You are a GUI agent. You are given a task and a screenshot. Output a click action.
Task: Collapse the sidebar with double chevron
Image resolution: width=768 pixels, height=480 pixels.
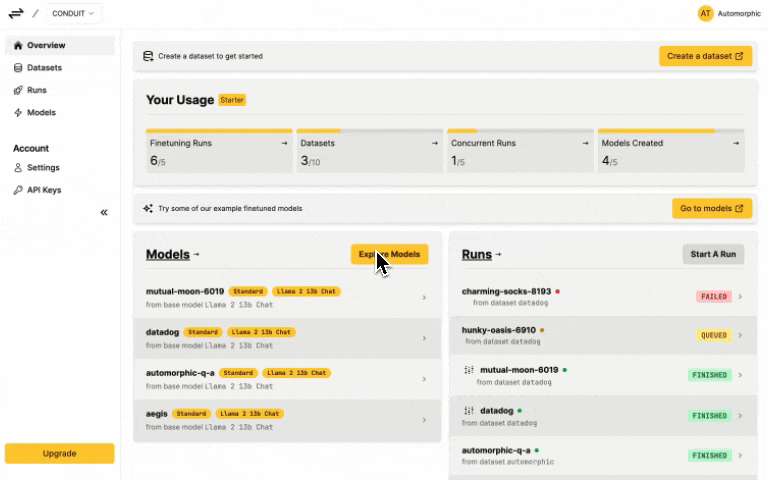104,212
